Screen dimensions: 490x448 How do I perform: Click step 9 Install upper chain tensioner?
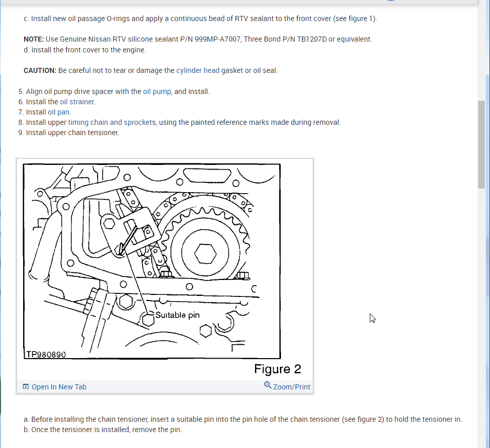click(x=69, y=133)
